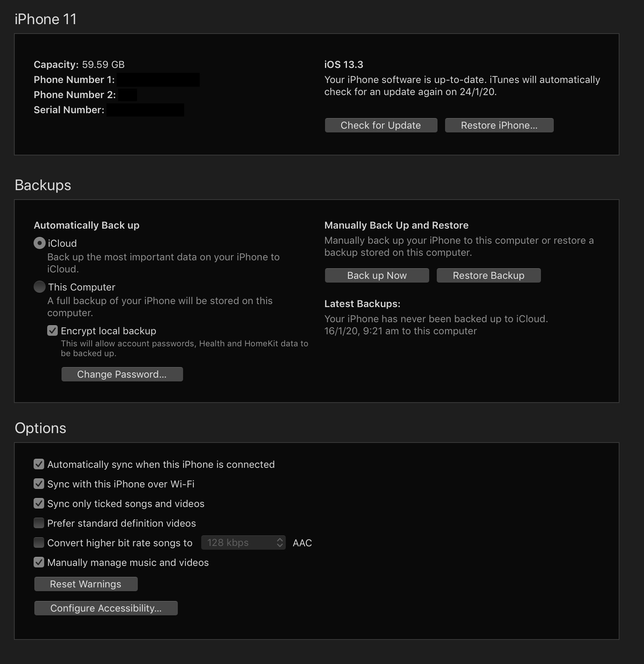Click the redacted Serial Number field
The height and width of the screenshot is (664, 644).
[x=145, y=110]
